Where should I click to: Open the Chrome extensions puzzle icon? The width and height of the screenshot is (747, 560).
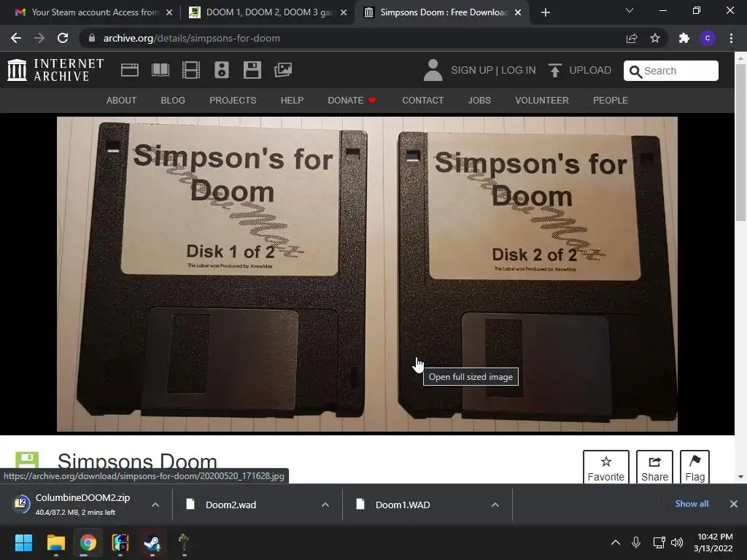point(684,38)
